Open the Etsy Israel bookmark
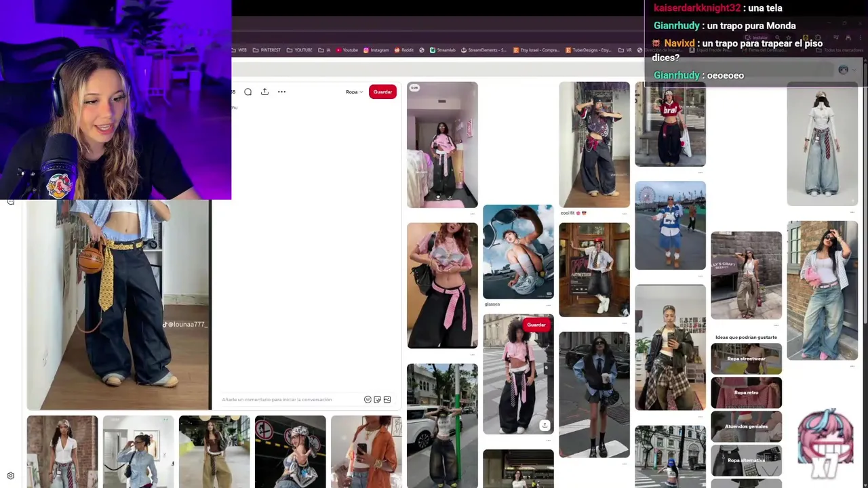This screenshot has width=868, height=488. pos(536,50)
